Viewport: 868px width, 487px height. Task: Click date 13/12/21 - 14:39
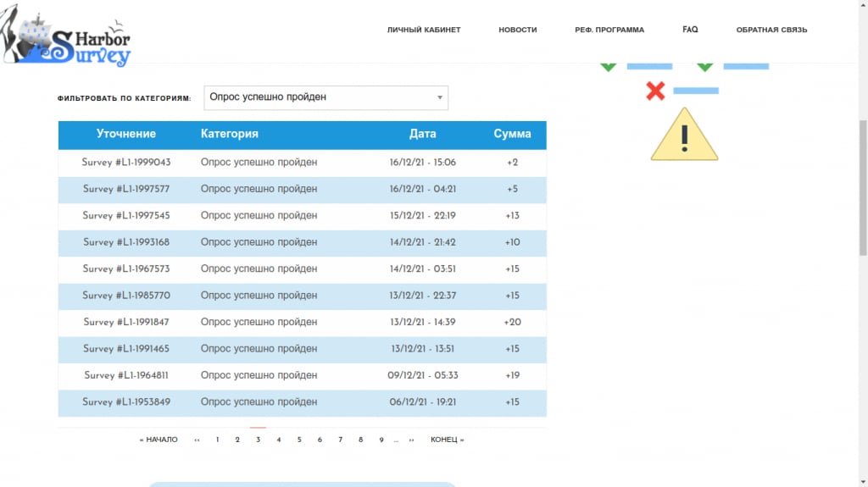422,322
